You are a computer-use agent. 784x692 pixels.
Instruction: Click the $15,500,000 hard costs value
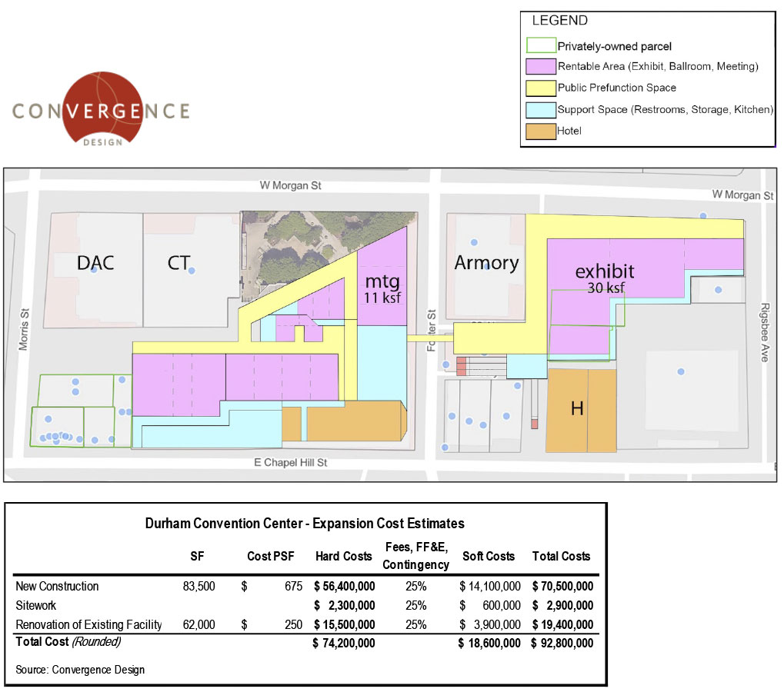pos(345,625)
